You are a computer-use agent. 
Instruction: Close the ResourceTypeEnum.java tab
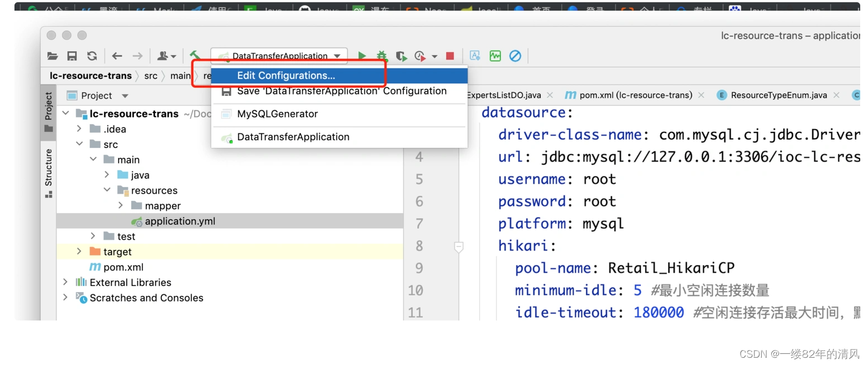coord(836,96)
